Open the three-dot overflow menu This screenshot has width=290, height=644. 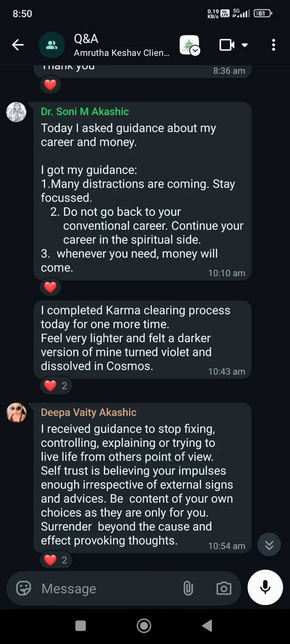[273, 45]
